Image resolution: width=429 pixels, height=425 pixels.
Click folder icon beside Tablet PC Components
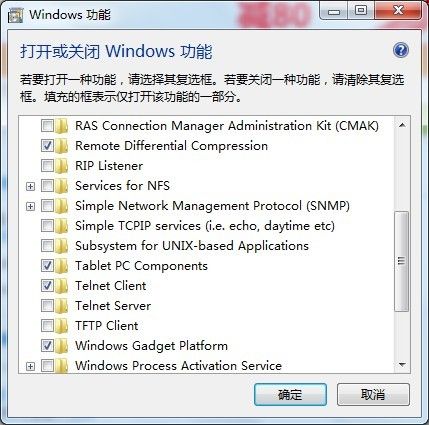62,266
